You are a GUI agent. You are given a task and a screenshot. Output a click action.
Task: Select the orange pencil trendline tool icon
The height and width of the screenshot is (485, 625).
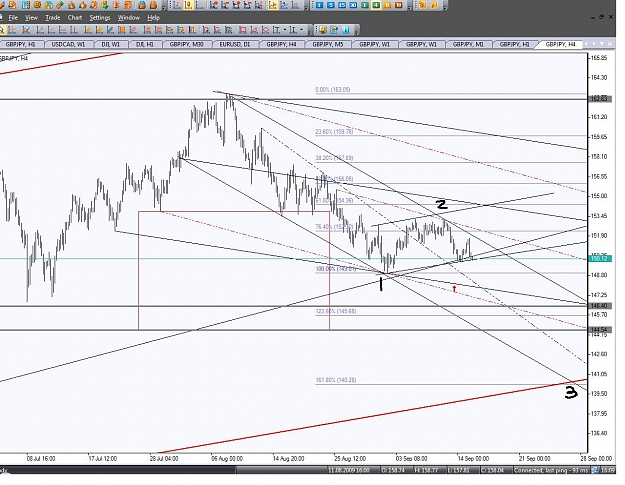click(88, 30)
